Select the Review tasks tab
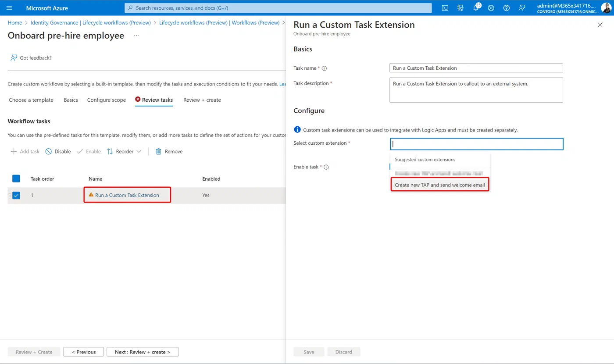Screen dimensions: 614x364 pyautogui.click(x=154, y=100)
